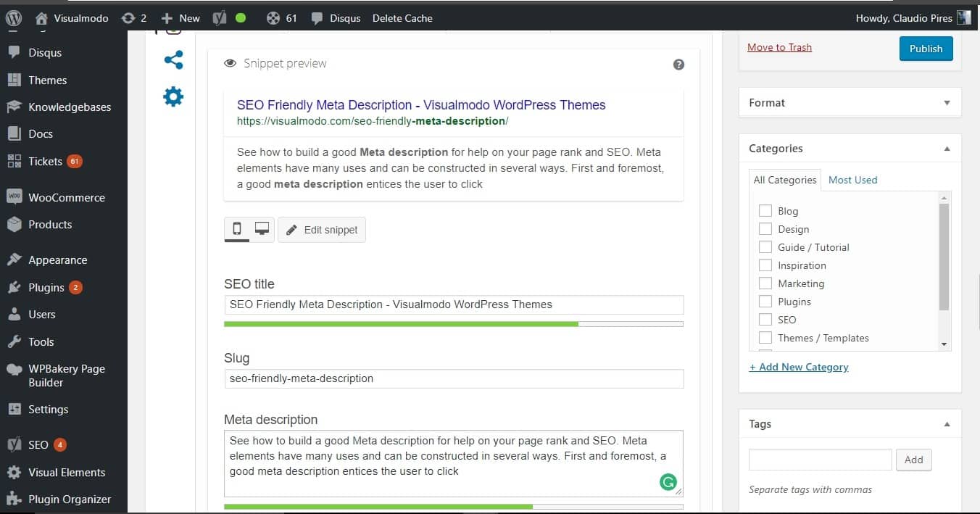The width and height of the screenshot is (980, 514).
Task: Check the Marketing category
Action: click(x=765, y=283)
